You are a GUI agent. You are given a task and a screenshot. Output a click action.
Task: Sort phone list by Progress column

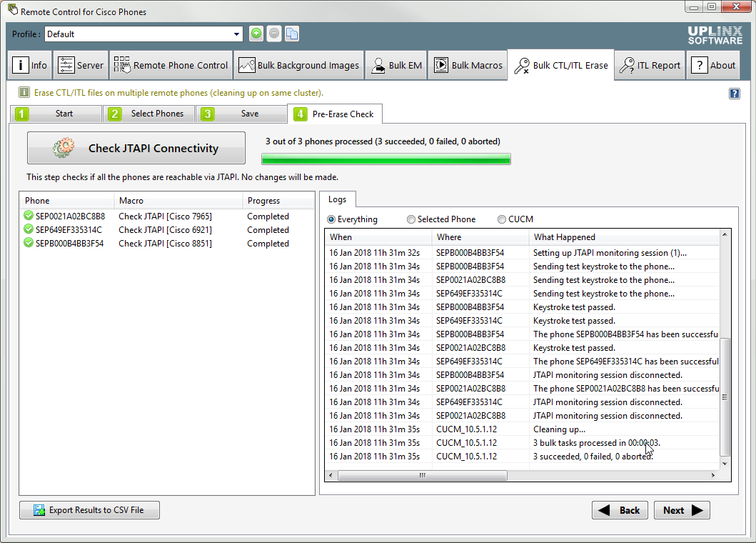pos(278,201)
